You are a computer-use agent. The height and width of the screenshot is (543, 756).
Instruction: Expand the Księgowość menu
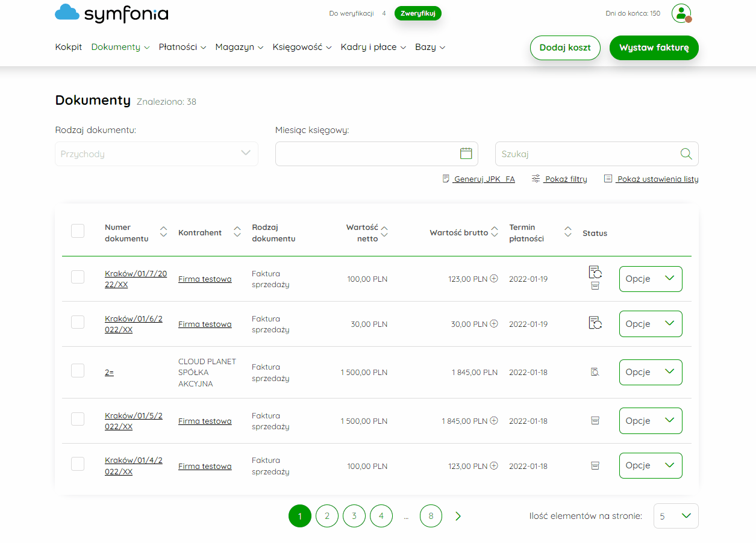tap(302, 47)
